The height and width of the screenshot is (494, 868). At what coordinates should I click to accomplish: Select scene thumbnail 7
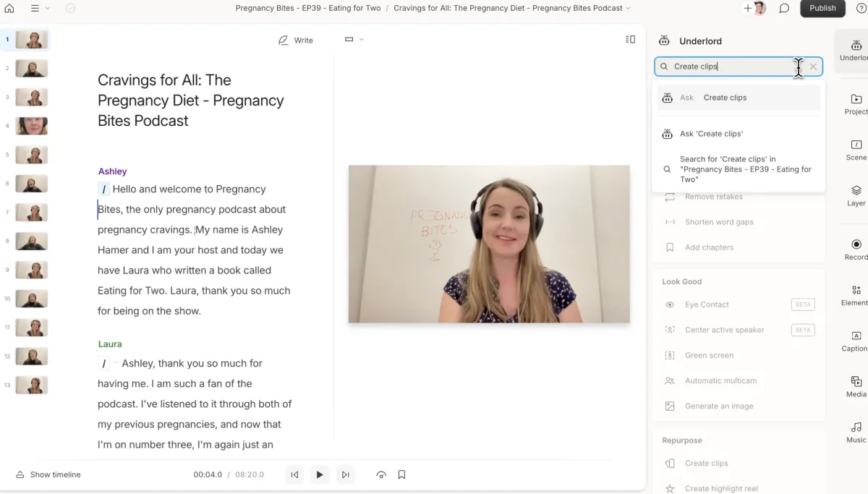coord(32,213)
